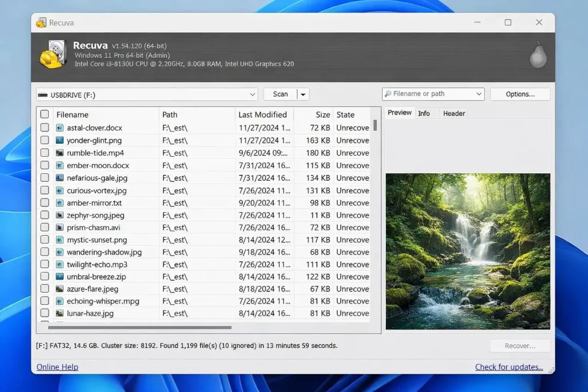
Task: Click the image icon for yonder-glint.png
Action: click(x=60, y=141)
